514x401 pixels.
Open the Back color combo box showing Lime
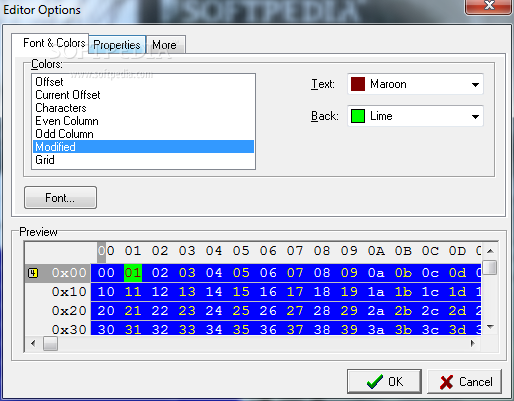pos(415,116)
